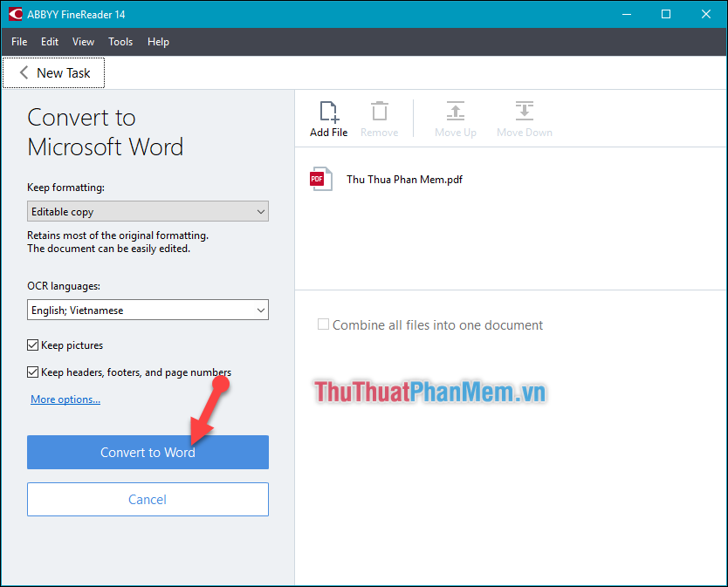This screenshot has height=587, width=728.
Task: Select the Move Down icon
Action: click(524, 112)
